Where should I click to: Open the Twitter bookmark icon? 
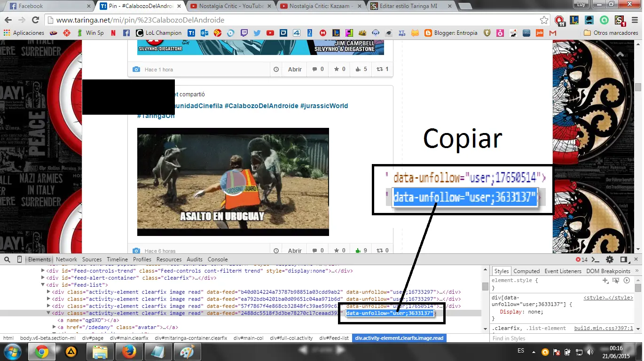tap(257, 33)
